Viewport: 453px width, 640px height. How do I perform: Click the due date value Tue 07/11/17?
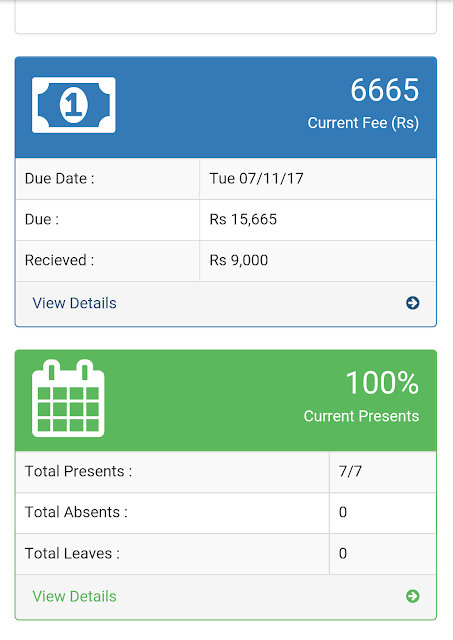coord(256,178)
